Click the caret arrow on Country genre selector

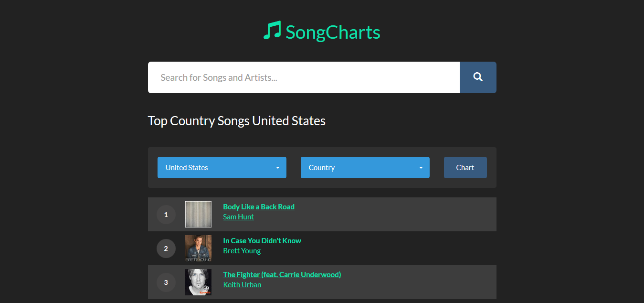[421, 168]
